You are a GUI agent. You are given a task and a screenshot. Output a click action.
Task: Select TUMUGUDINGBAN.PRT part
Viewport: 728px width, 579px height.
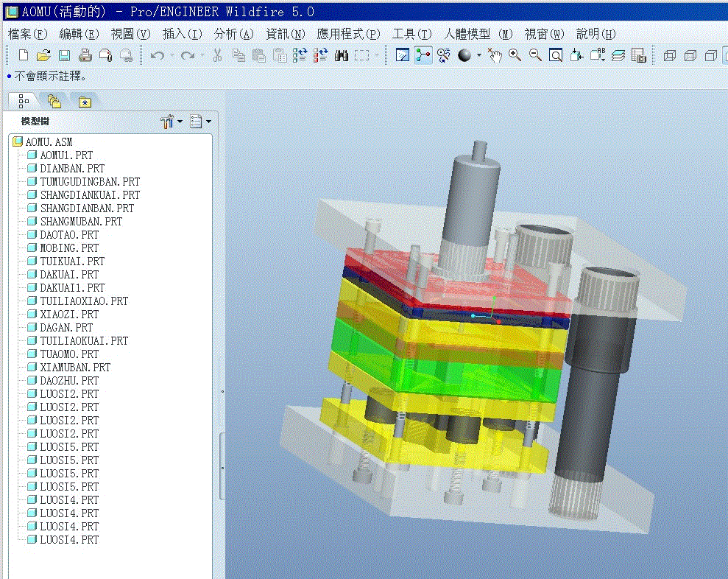[x=84, y=182]
